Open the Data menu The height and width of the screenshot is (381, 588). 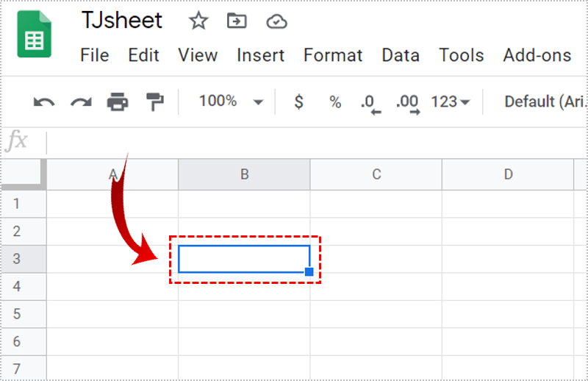click(401, 55)
